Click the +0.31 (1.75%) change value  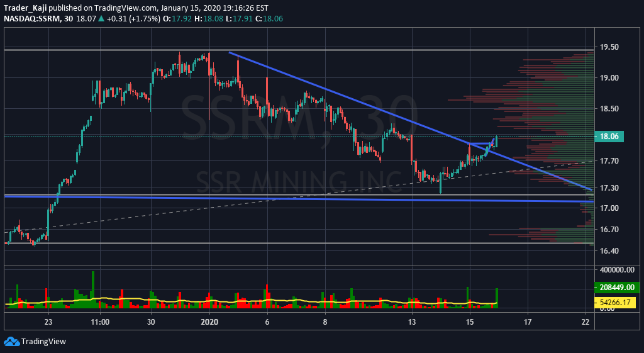(133, 19)
